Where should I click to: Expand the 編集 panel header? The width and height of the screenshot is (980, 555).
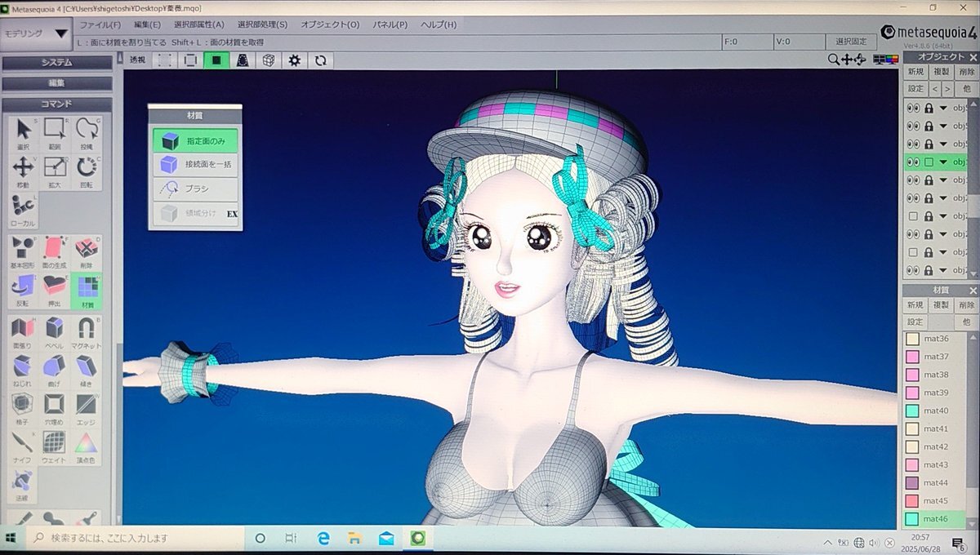pyautogui.click(x=57, y=83)
